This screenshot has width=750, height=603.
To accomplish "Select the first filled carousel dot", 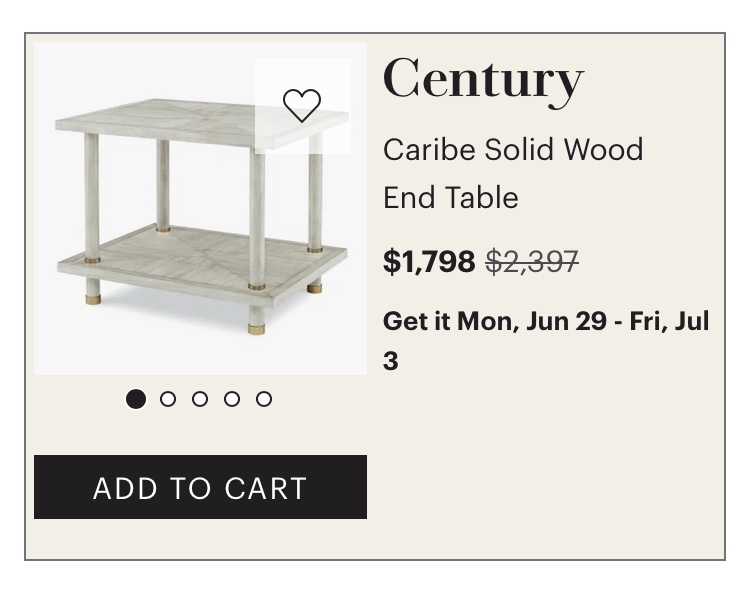I will [x=136, y=399].
